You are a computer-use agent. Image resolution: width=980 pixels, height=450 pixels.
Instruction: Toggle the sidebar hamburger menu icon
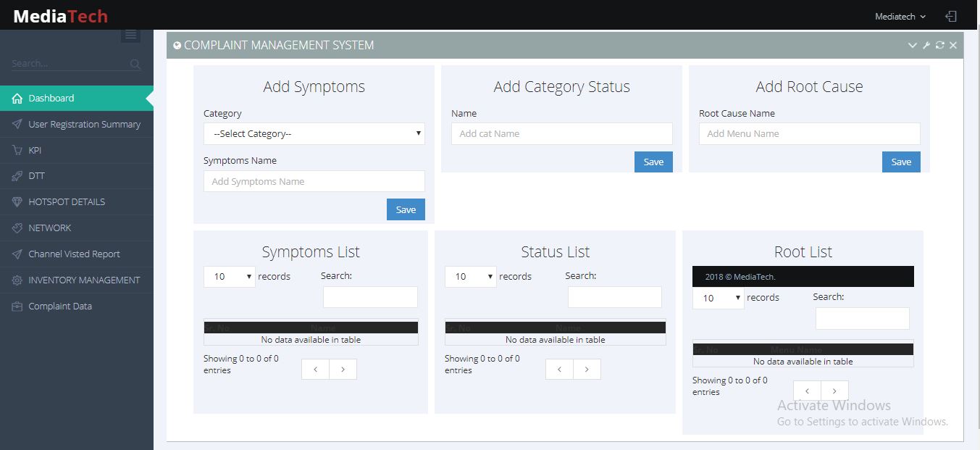click(130, 35)
